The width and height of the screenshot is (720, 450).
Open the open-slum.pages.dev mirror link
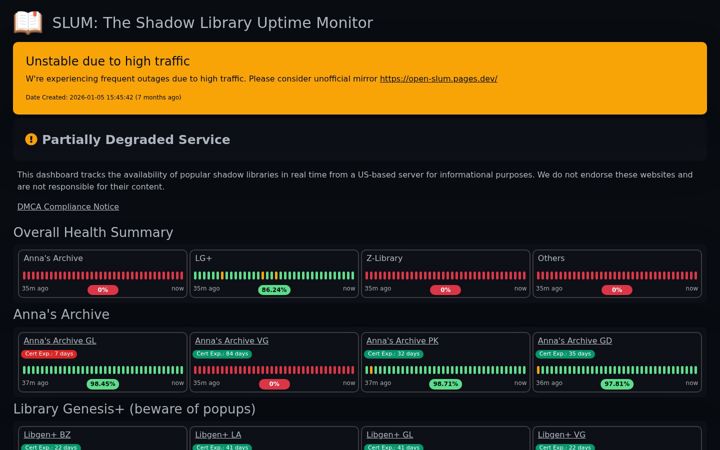pos(438,79)
